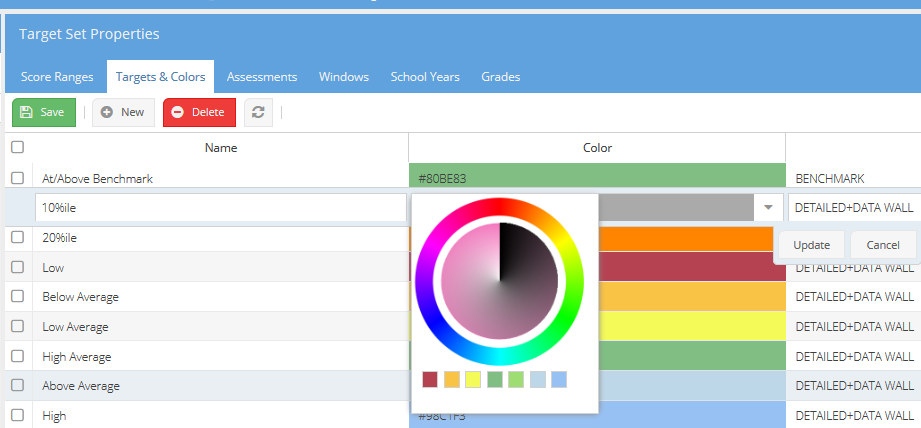Select the Above Average name cell

coord(220,386)
